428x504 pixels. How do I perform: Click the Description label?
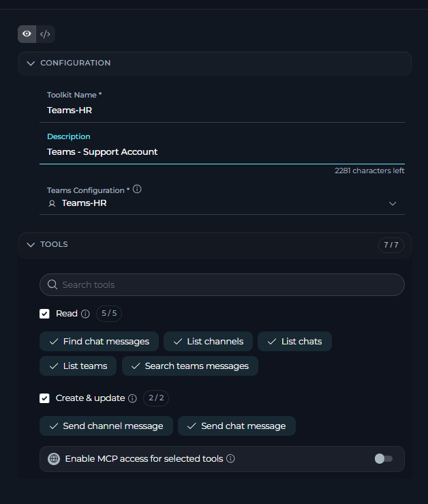click(69, 136)
